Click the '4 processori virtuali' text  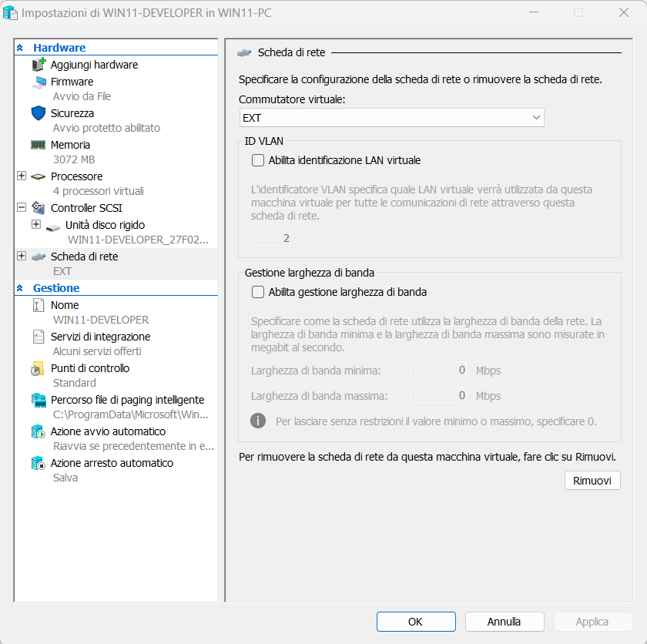99,191
